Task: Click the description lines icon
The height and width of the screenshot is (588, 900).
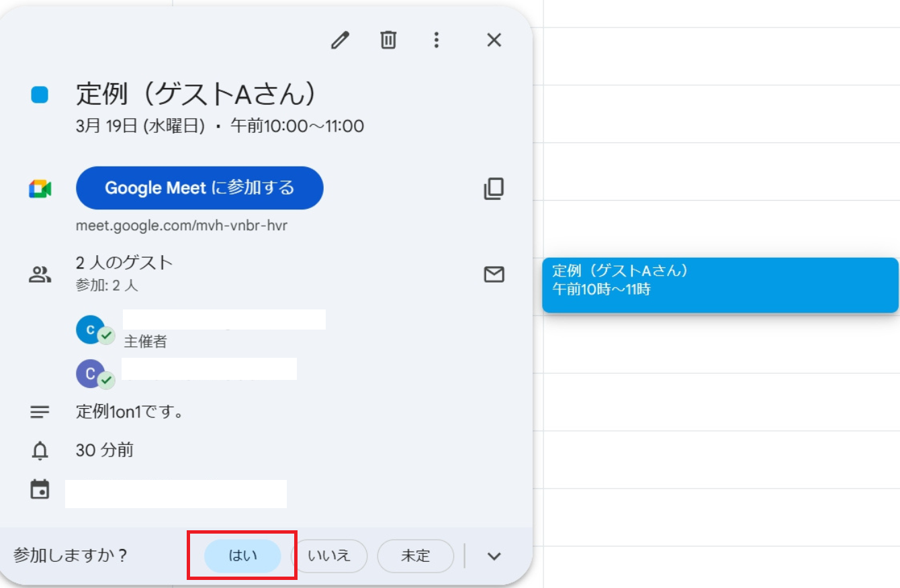Action: click(x=40, y=412)
